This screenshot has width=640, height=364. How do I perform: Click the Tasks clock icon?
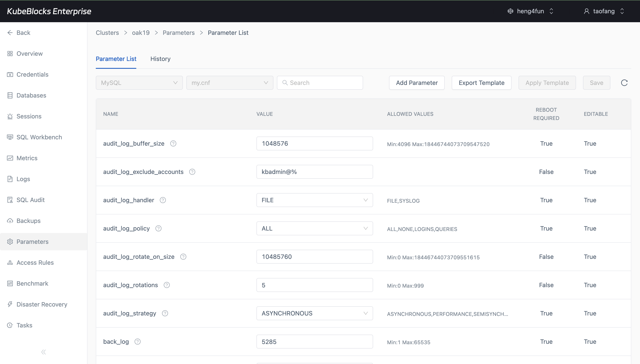10,325
